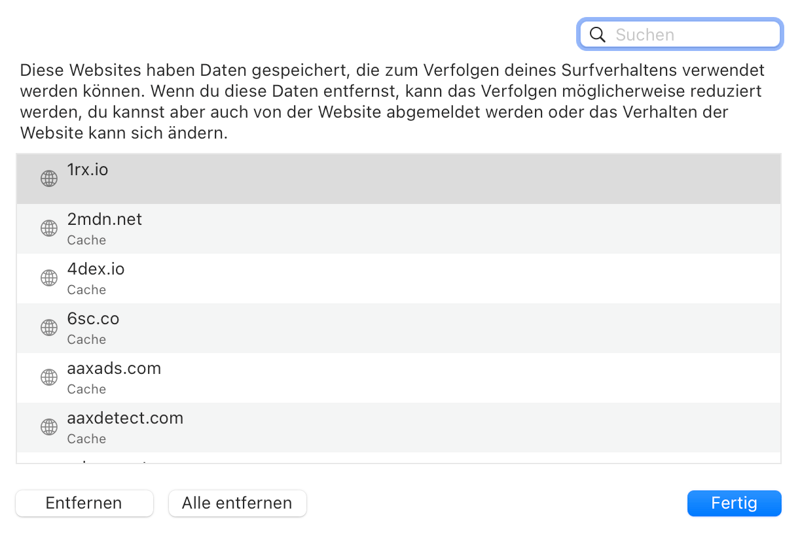Image resolution: width=800 pixels, height=540 pixels.
Task: Highlight the aaxdetect.com entry
Action: [400, 427]
